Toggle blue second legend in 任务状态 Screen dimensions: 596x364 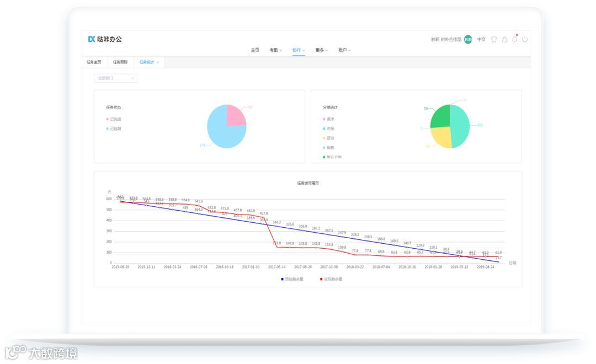tap(114, 129)
